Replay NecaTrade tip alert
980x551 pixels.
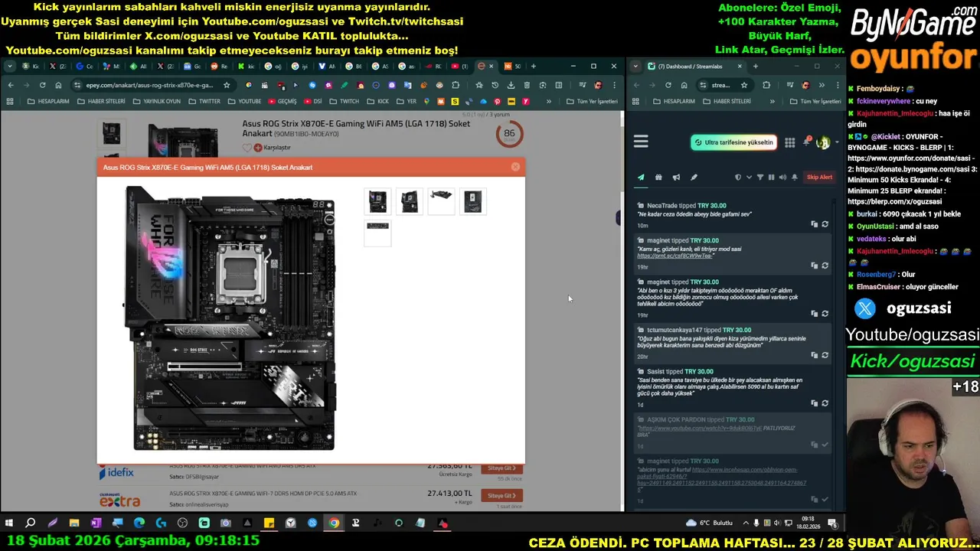point(825,224)
